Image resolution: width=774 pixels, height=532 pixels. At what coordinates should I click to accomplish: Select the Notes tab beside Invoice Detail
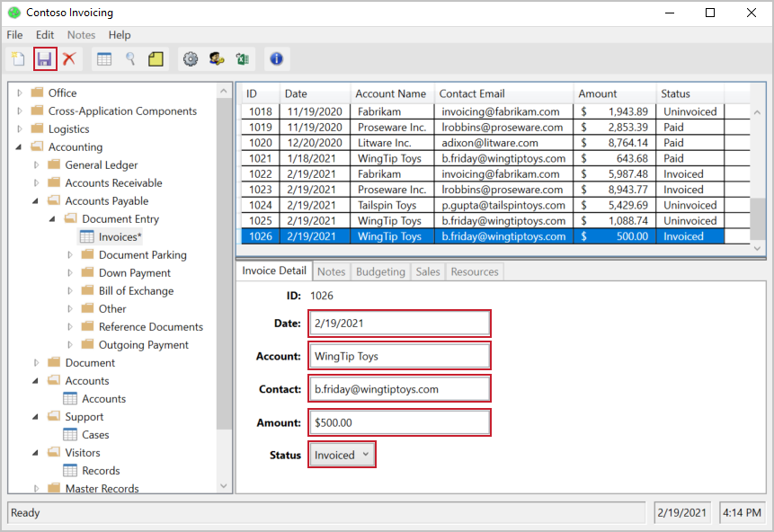pyautogui.click(x=331, y=272)
